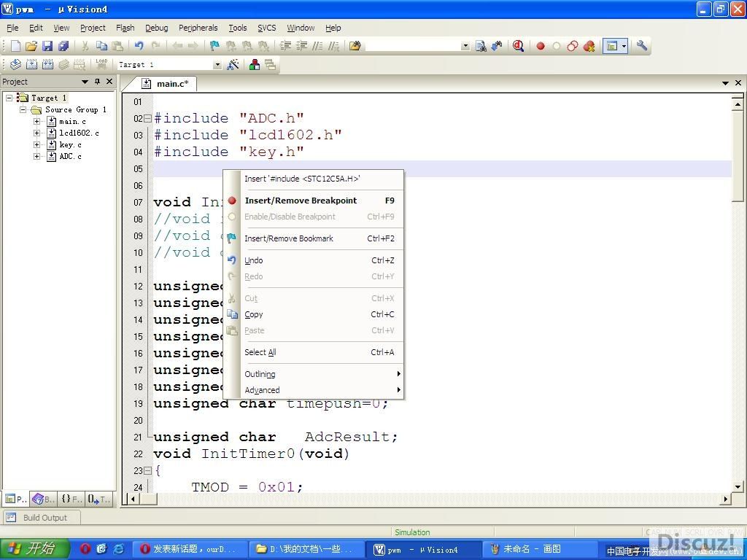The height and width of the screenshot is (560, 747).
Task: Open the Project menu in the menu bar
Action: click(x=93, y=28)
